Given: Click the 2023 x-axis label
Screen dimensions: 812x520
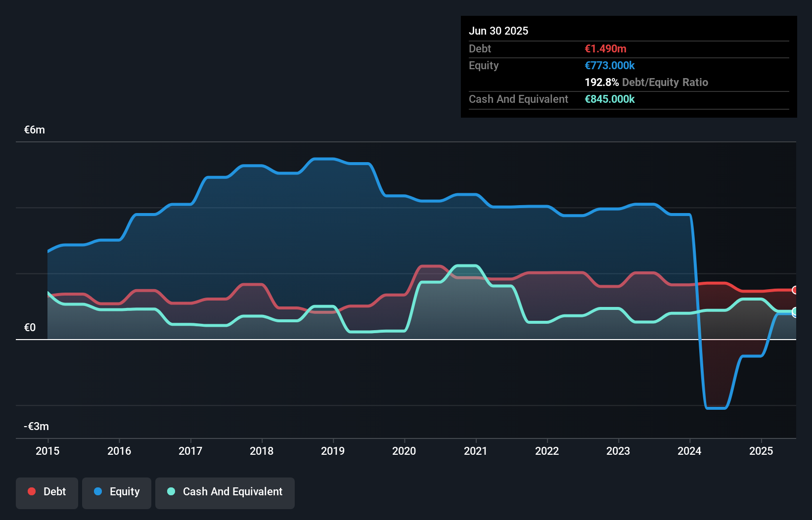Looking at the screenshot, I should pos(618,451).
